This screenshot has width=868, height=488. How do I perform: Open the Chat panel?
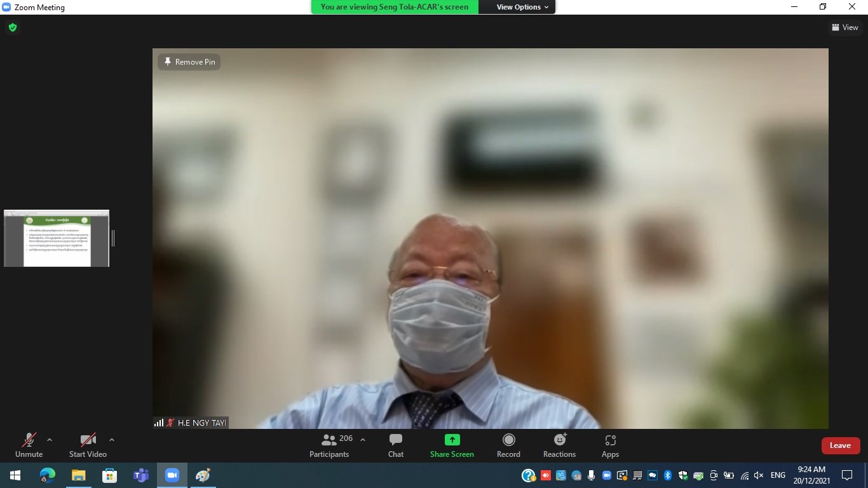[x=395, y=445]
